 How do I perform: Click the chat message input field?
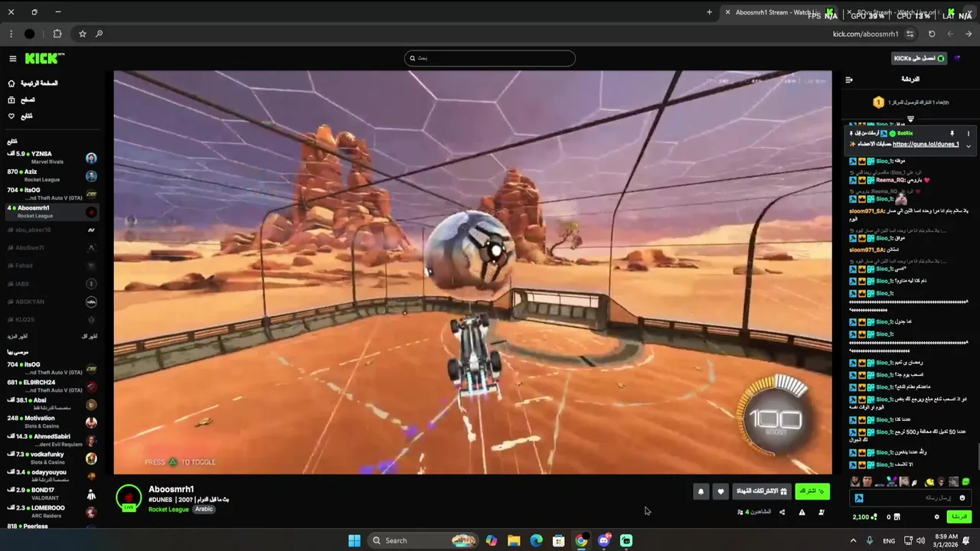[911, 497]
